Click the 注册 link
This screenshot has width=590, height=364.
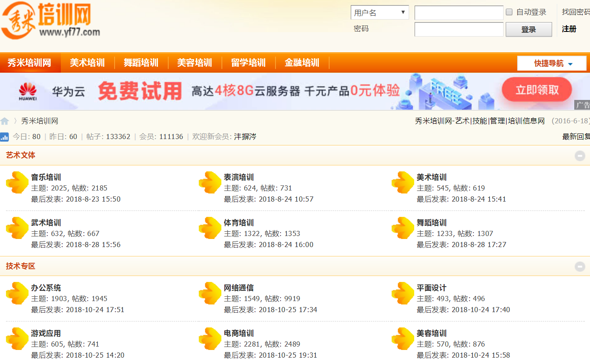tap(569, 29)
